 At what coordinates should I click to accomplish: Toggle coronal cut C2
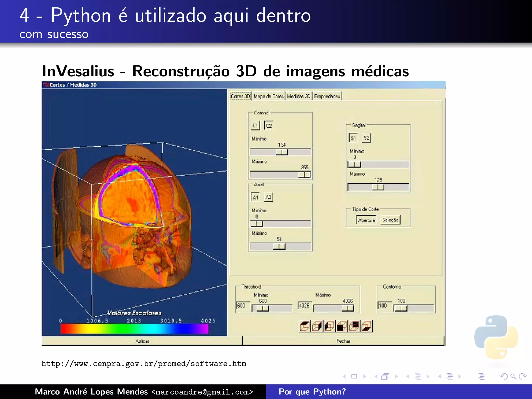coord(269,125)
